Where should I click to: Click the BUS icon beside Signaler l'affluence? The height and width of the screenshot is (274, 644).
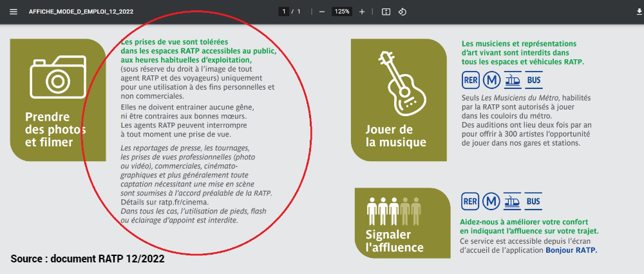[x=533, y=202]
